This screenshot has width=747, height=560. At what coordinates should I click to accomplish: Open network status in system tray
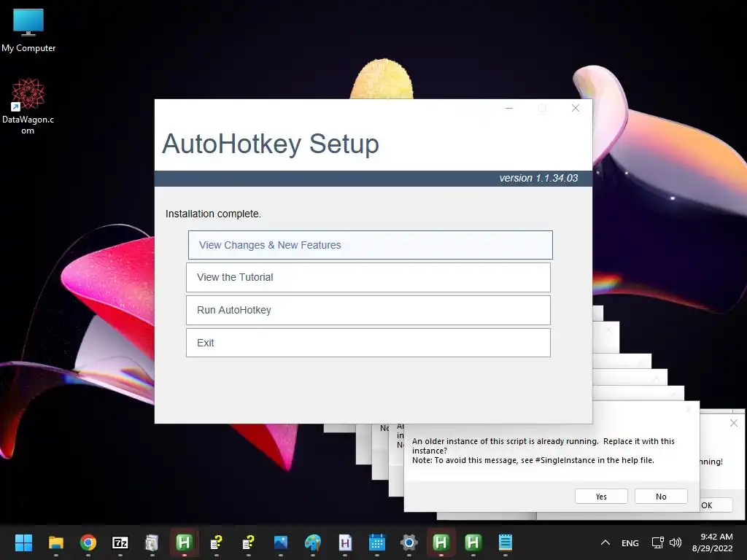coord(657,542)
